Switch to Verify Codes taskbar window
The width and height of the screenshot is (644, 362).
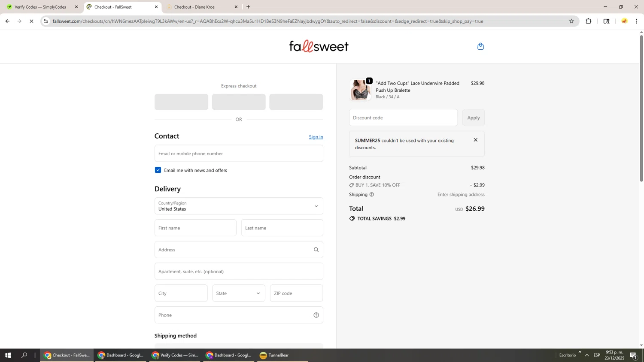click(x=175, y=355)
